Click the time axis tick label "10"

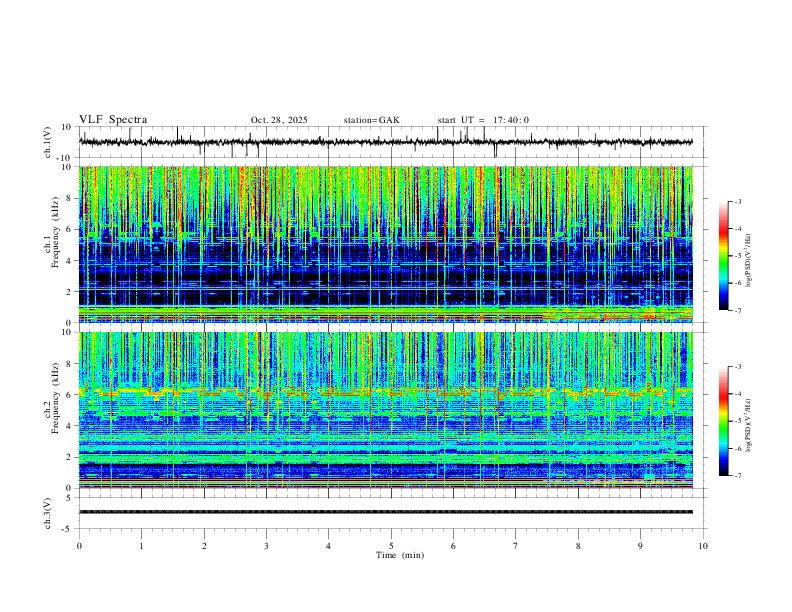(703, 546)
